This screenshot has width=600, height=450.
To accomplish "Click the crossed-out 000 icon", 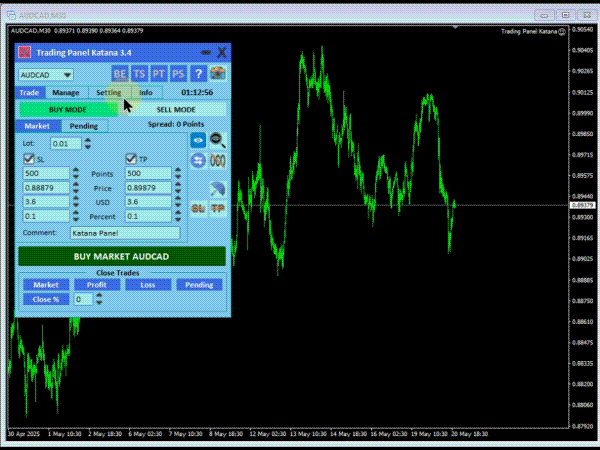I will click(217, 160).
